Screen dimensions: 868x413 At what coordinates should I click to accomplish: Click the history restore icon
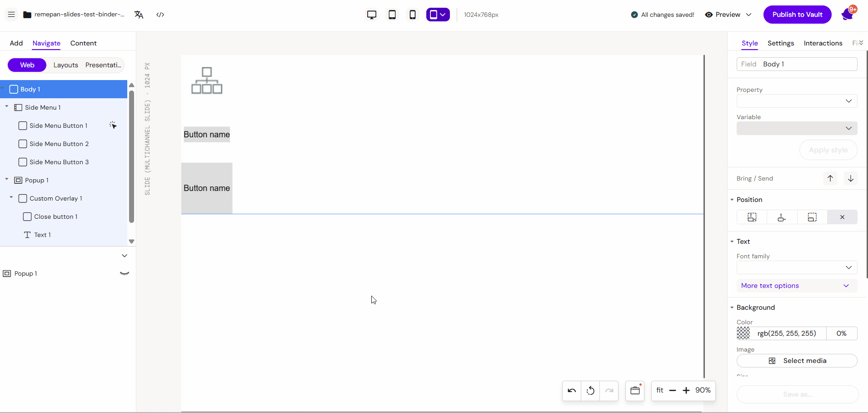click(x=590, y=391)
